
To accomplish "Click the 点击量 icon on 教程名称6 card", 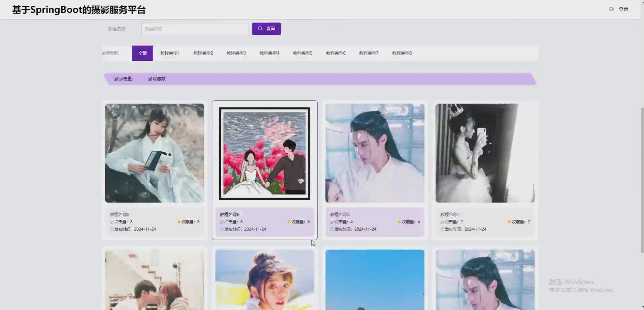I will point(222,222).
